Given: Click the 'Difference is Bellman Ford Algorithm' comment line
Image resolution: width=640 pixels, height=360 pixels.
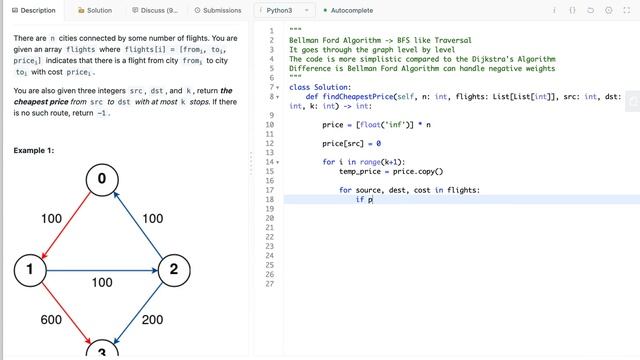Looking at the screenshot, I should point(422,68).
